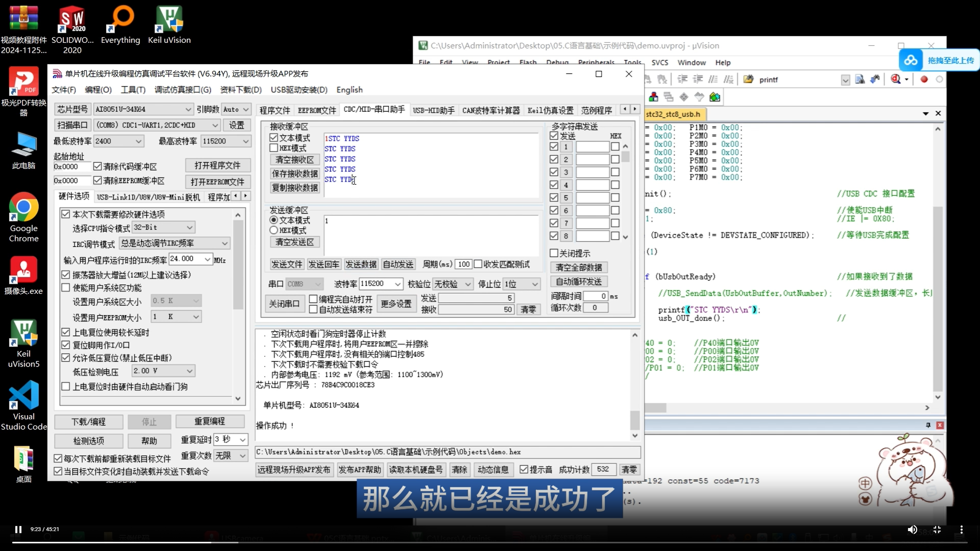Uncheck the 清除EEPROM缓冲区 checkbox
The image size is (980, 551).
[97, 180]
